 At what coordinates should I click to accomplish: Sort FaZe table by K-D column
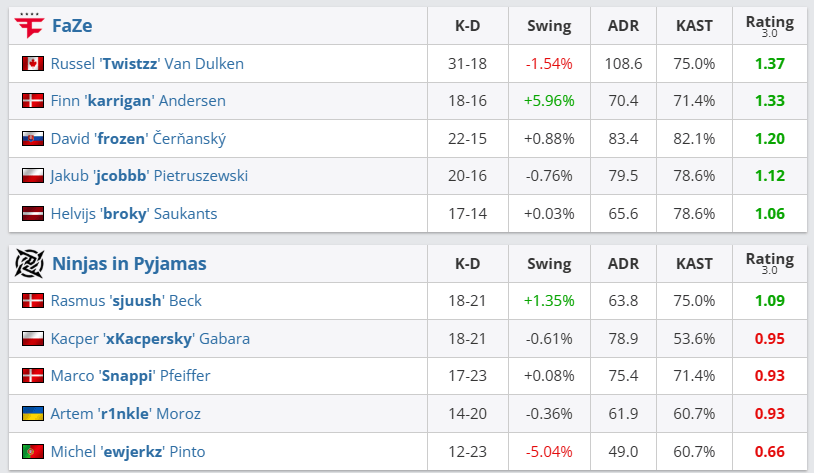(x=467, y=26)
